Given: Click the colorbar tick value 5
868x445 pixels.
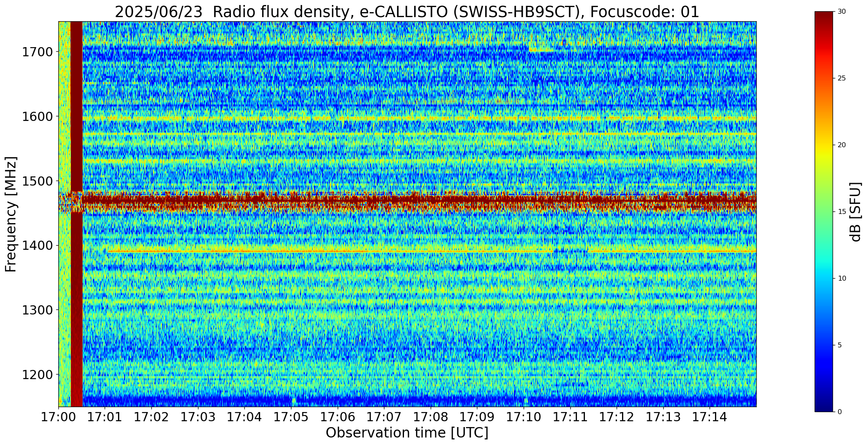Looking at the screenshot, I should 840,345.
